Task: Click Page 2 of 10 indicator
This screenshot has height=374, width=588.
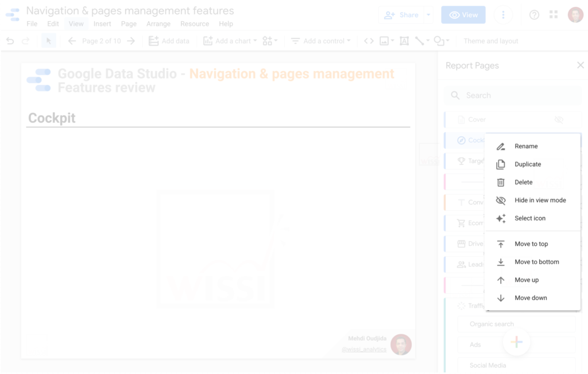Action: [101, 41]
